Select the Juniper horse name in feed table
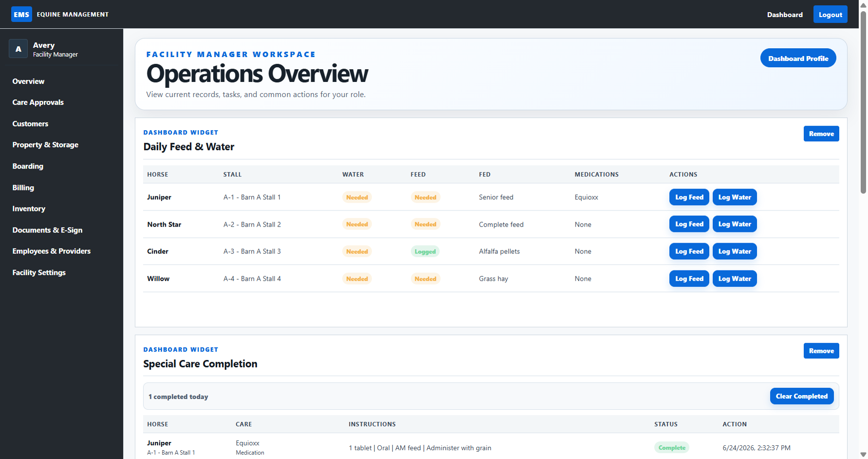The height and width of the screenshot is (459, 868). (x=159, y=197)
